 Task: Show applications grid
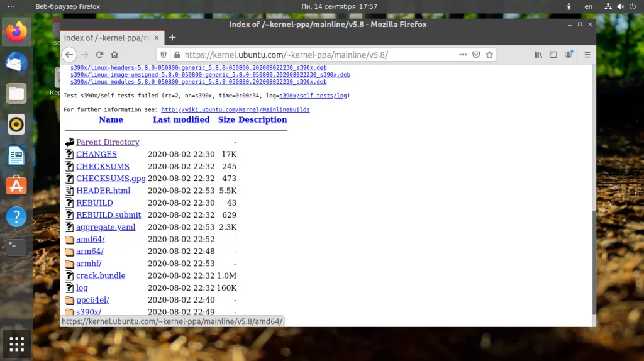coord(16,344)
